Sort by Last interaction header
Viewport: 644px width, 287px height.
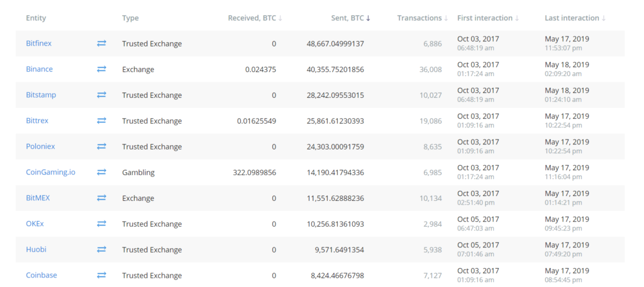[x=575, y=18]
